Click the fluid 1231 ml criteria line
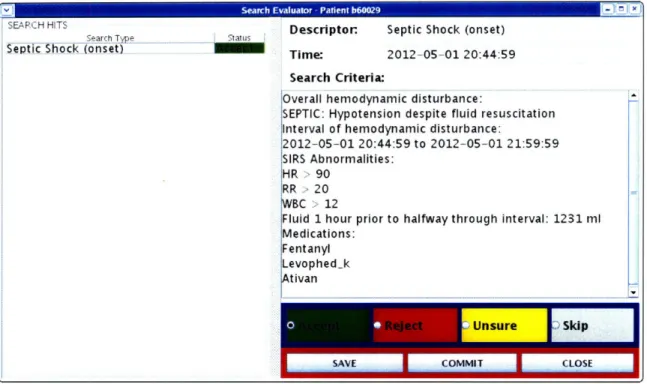The image size is (647, 384). [x=441, y=219]
